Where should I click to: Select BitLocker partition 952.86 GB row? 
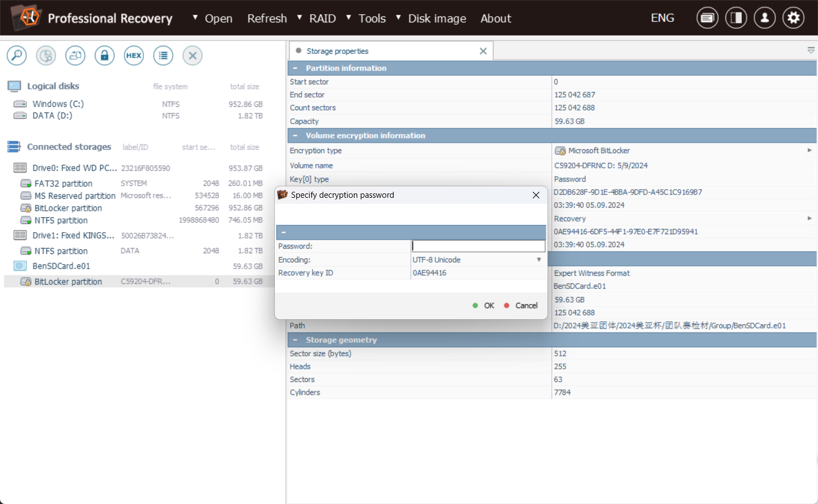(x=139, y=208)
